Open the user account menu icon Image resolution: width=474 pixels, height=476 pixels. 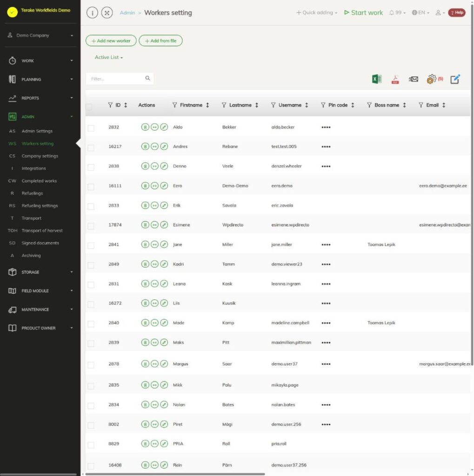(x=440, y=13)
